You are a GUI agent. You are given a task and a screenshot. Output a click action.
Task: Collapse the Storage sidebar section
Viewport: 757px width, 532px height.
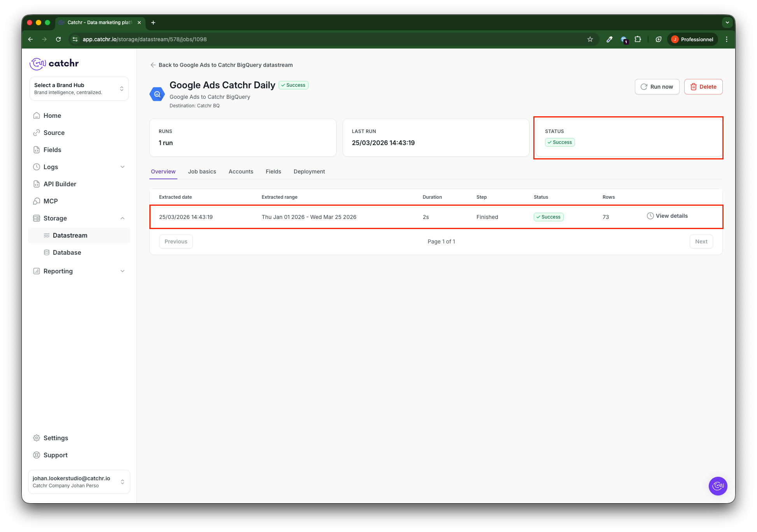click(x=123, y=218)
